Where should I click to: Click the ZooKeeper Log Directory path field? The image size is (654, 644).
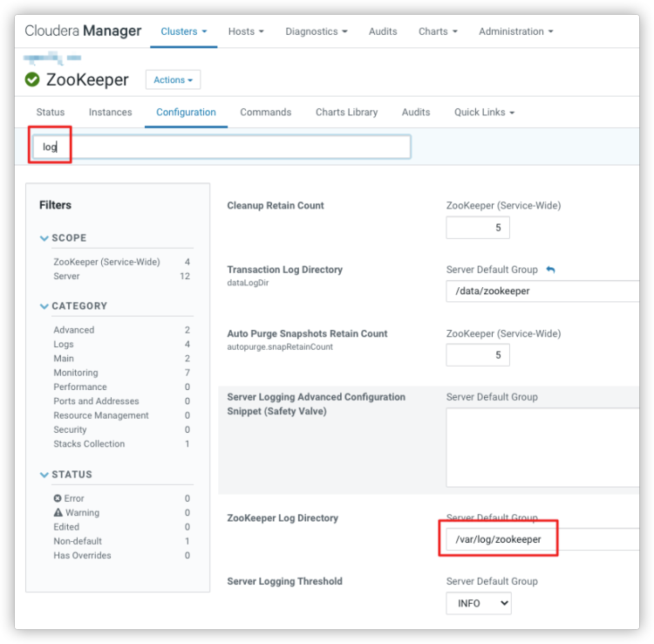pyautogui.click(x=542, y=539)
